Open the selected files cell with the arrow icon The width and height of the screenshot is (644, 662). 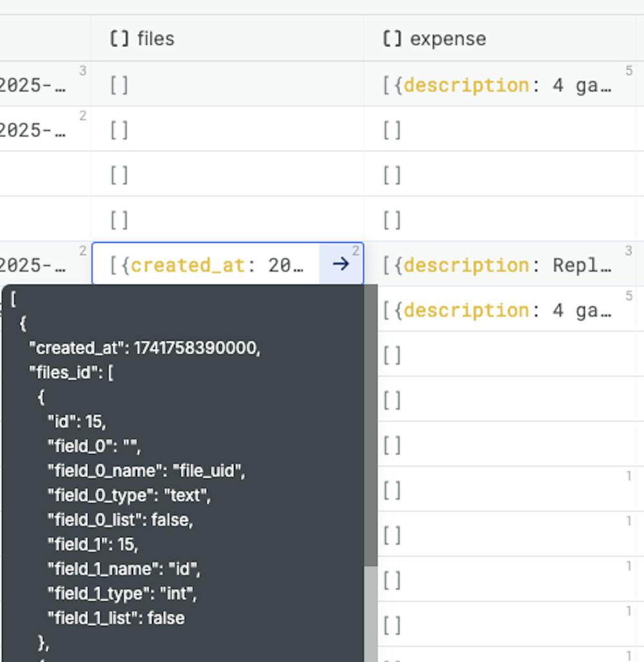point(342,263)
